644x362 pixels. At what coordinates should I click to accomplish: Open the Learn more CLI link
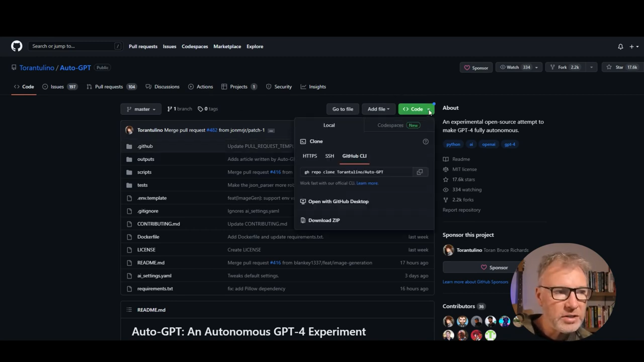pos(367,183)
